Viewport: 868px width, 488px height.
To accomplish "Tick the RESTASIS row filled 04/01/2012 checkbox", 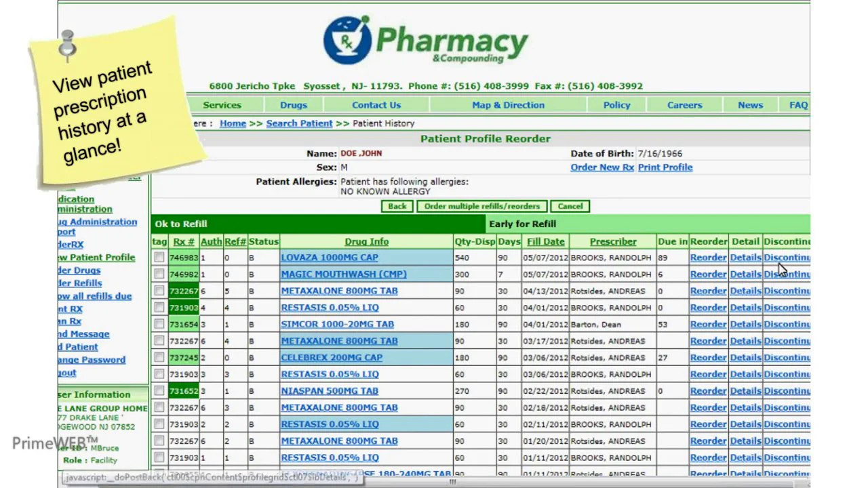I will 159,307.
